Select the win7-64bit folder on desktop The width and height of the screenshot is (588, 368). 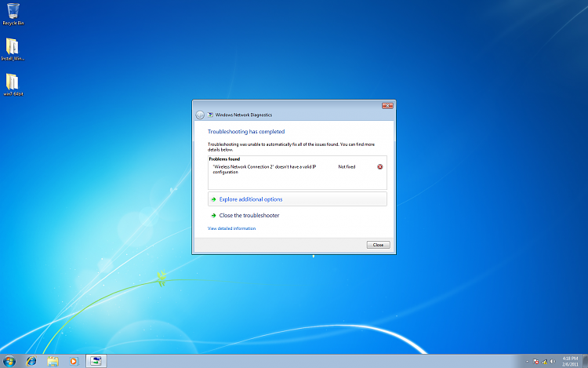point(13,85)
